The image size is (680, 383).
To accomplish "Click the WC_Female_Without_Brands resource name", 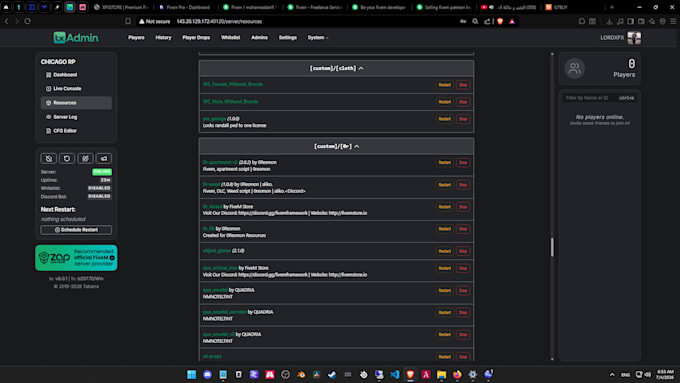I will point(233,84).
